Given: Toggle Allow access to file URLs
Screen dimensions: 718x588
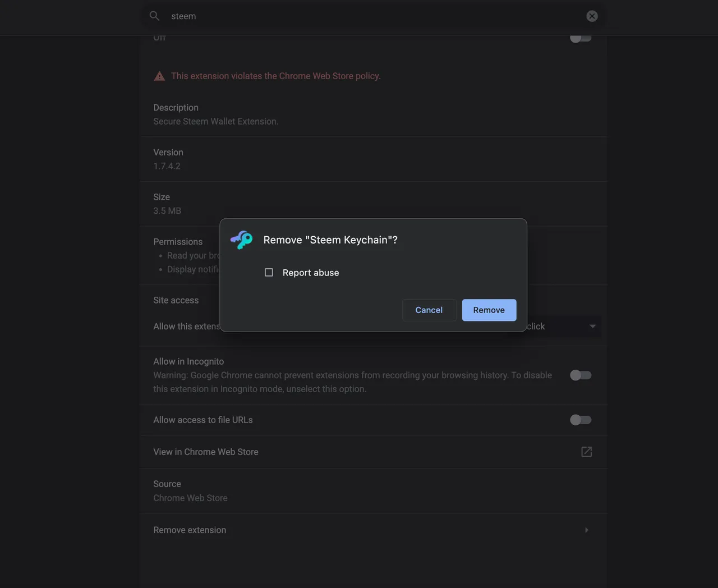Looking at the screenshot, I should pyautogui.click(x=581, y=420).
